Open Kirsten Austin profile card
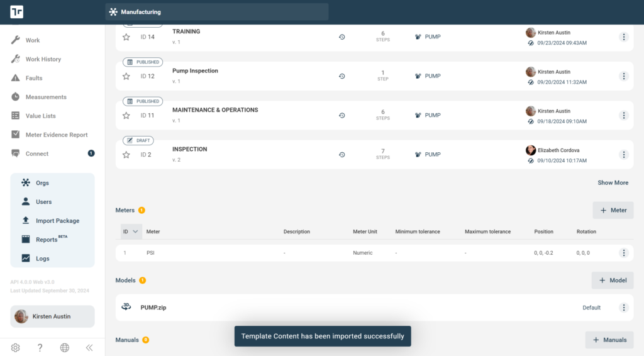Screen dimensions: 644x356 pyautogui.click(x=52, y=316)
